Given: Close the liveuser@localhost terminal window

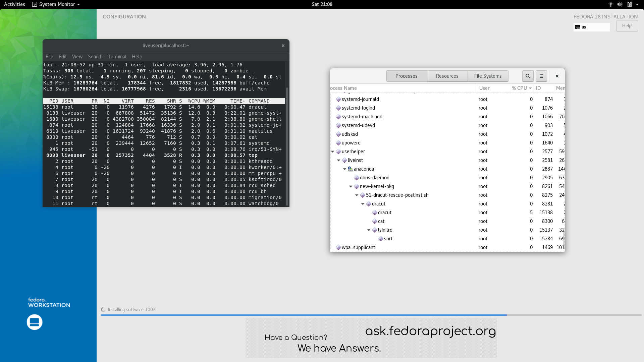Looking at the screenshot, I should pos(283,46).
